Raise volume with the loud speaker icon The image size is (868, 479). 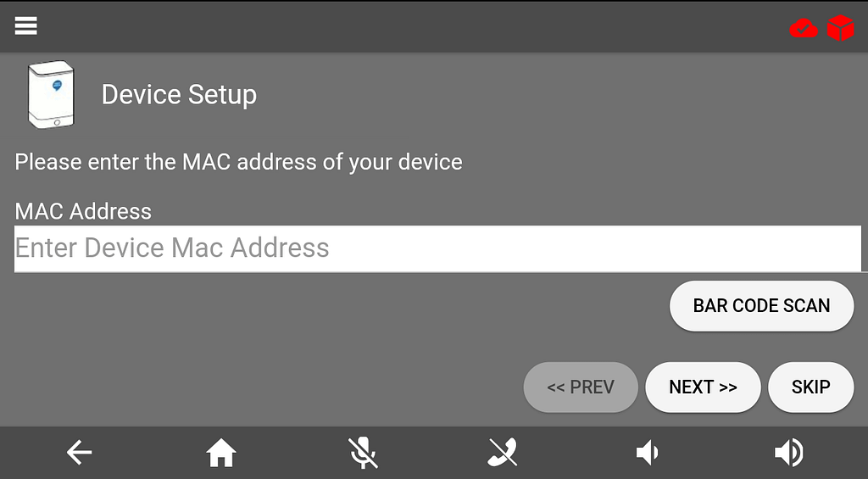[789, 453]
